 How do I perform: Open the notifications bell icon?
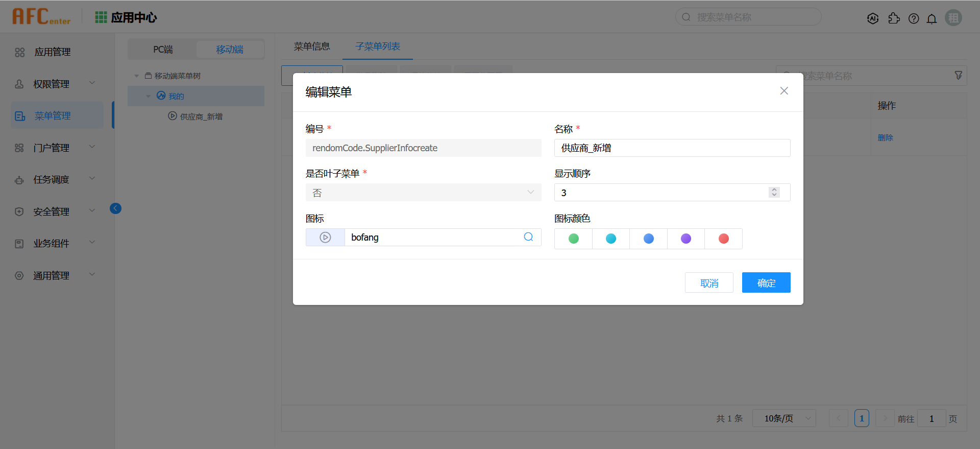tap(932, 19)
